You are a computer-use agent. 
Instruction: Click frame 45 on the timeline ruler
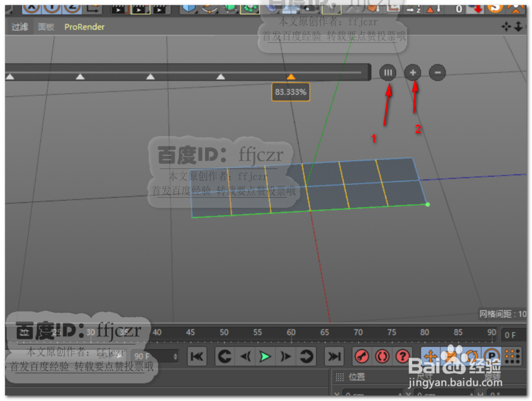190,332
